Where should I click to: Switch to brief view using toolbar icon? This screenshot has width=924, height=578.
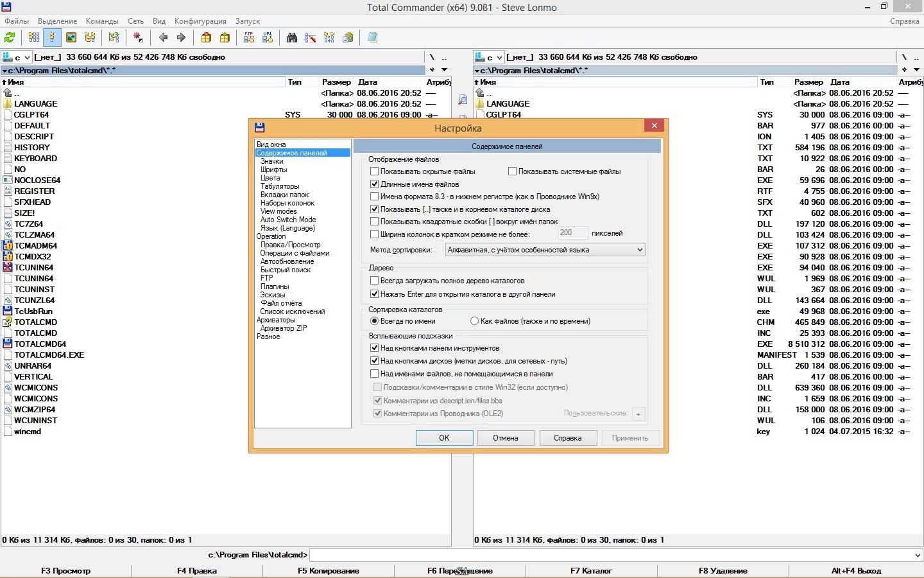(x=34, y=38)
